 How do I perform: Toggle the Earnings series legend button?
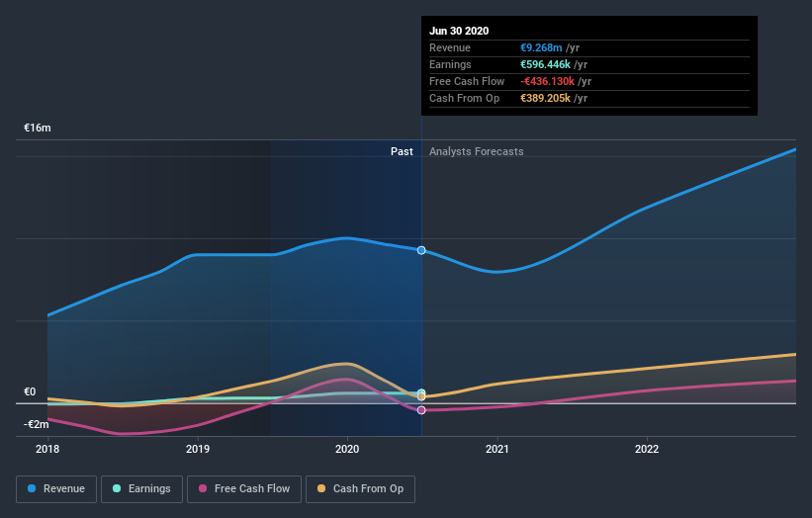pos(141,489)
